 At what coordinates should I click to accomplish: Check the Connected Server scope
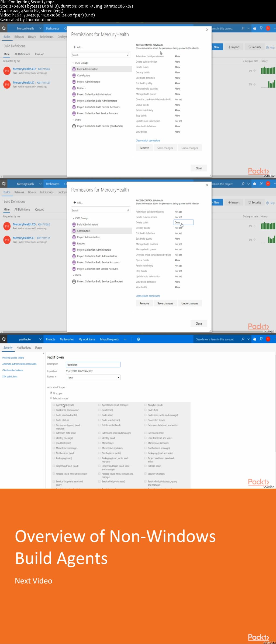click(x=145, y=420)
